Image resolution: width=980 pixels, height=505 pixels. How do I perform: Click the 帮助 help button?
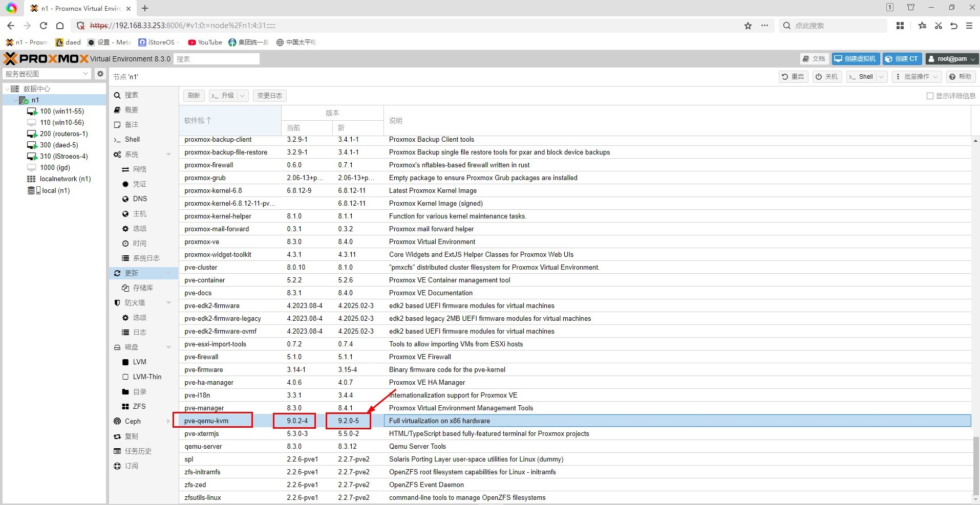coord(961,77)
